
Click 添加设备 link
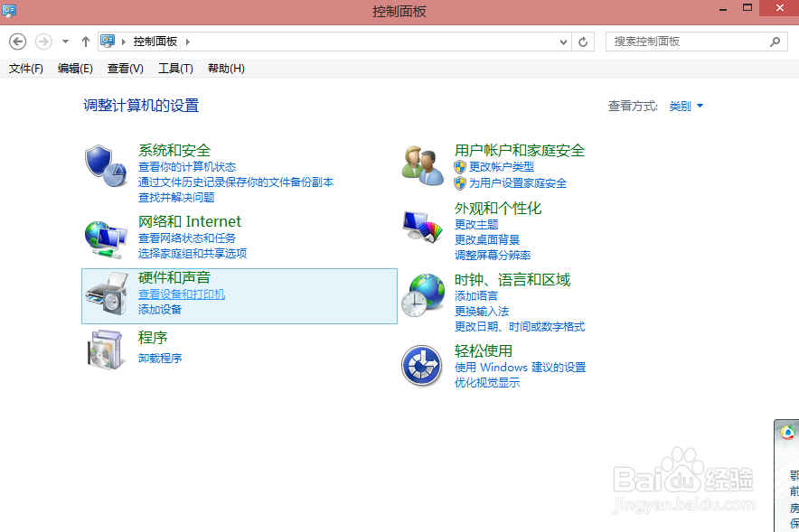tap(160, 310)
